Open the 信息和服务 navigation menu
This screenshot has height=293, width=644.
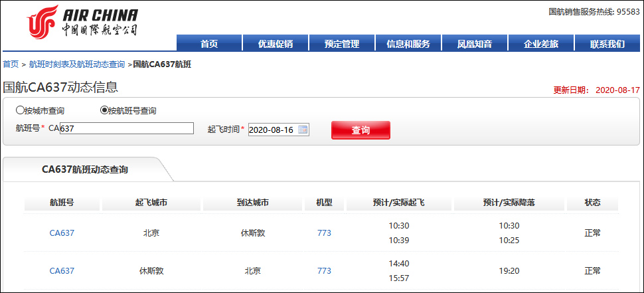(408, 43)
